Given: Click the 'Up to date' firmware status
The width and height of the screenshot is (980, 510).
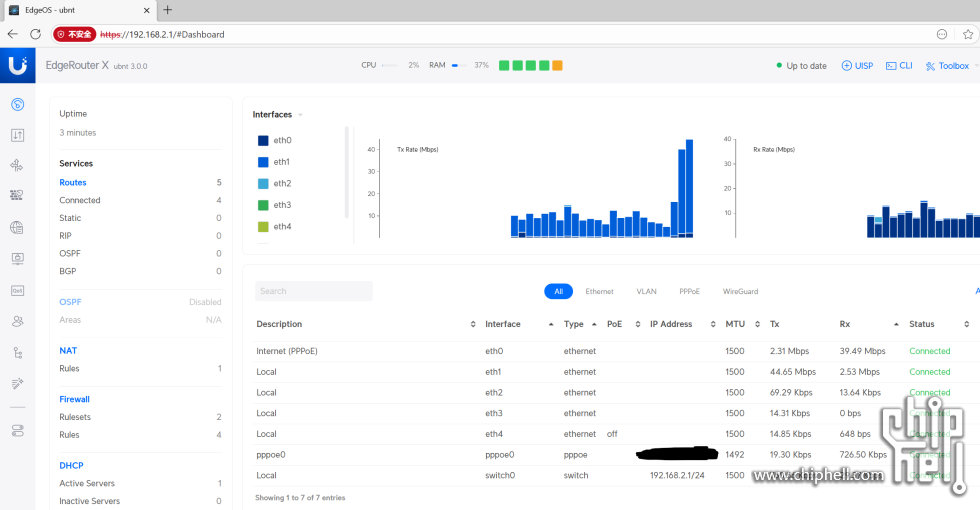Looking at the screenshot, I should pos(801,66).
